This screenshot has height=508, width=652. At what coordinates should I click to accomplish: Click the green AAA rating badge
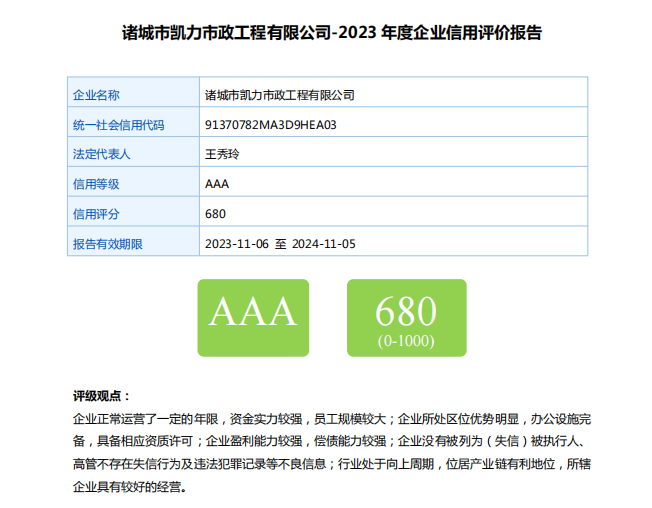253,318
